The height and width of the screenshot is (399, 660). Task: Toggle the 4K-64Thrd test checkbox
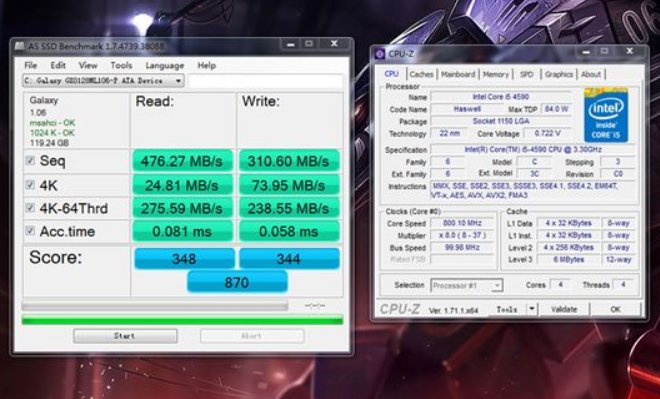(30, 207)
